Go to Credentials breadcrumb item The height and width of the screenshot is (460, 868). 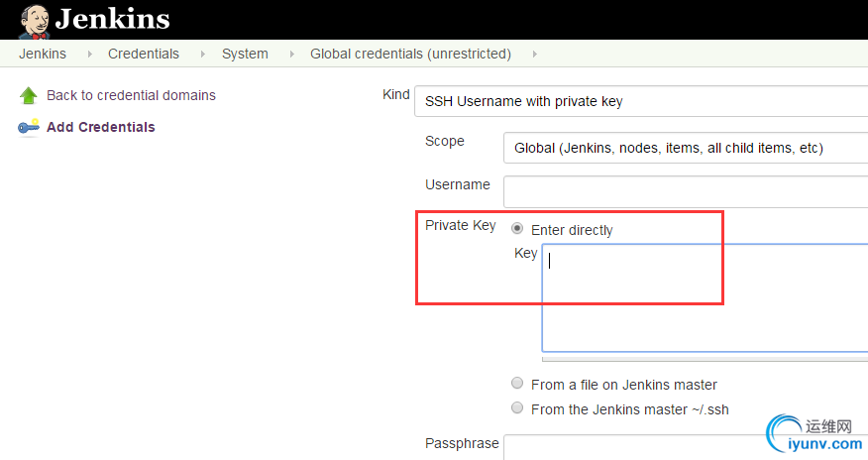pyautogui.click(x=144, y=54)
